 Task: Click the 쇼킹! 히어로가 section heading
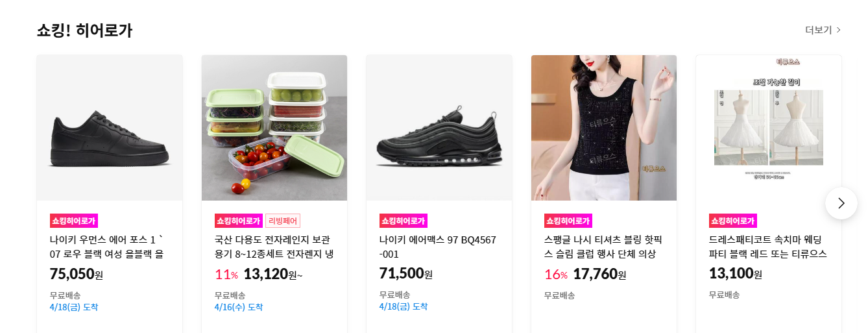tap(84, 30)
